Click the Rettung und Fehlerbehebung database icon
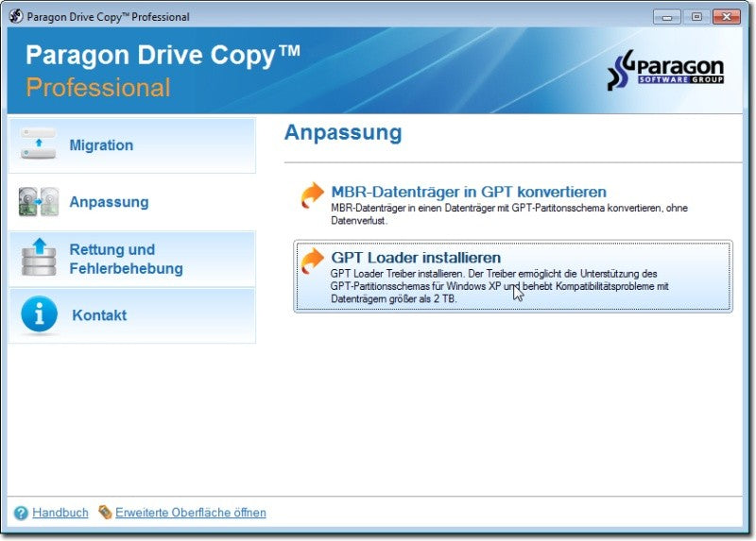 [39, 257]
